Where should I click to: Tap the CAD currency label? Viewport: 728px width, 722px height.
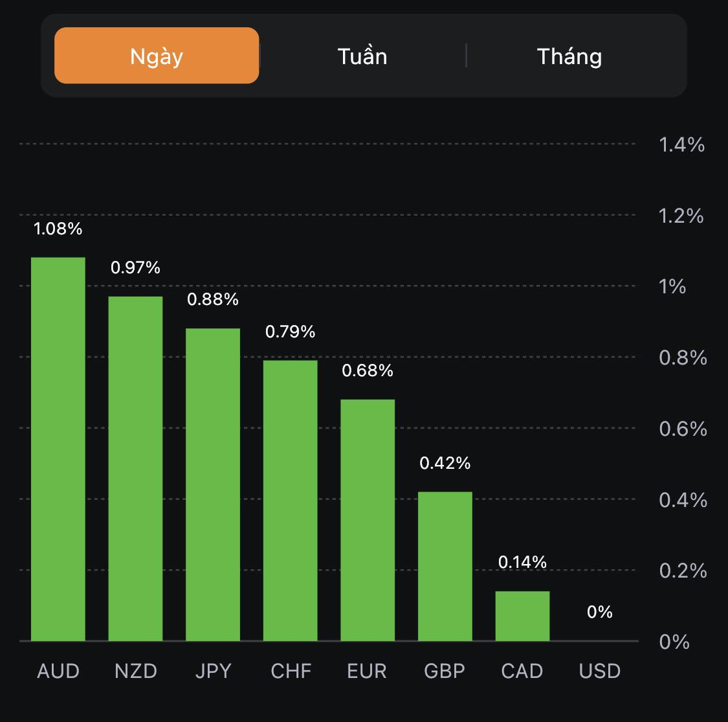point(522,671)
